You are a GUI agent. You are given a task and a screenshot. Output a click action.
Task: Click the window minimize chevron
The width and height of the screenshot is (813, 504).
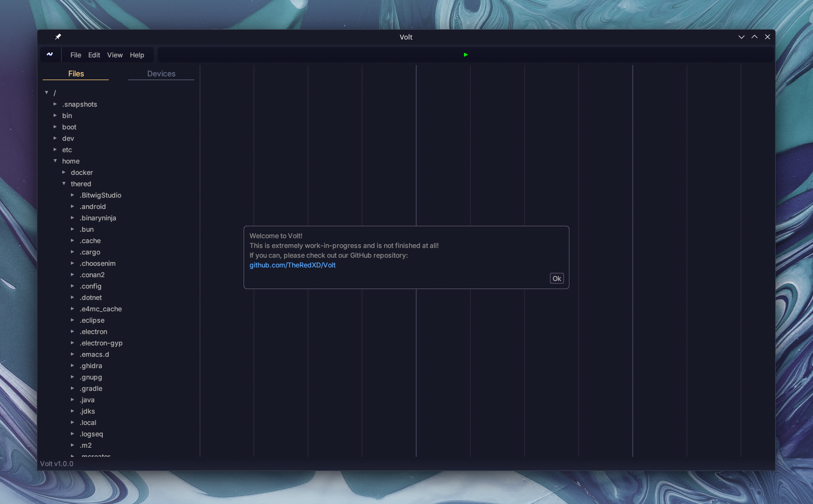pos(742,37)
